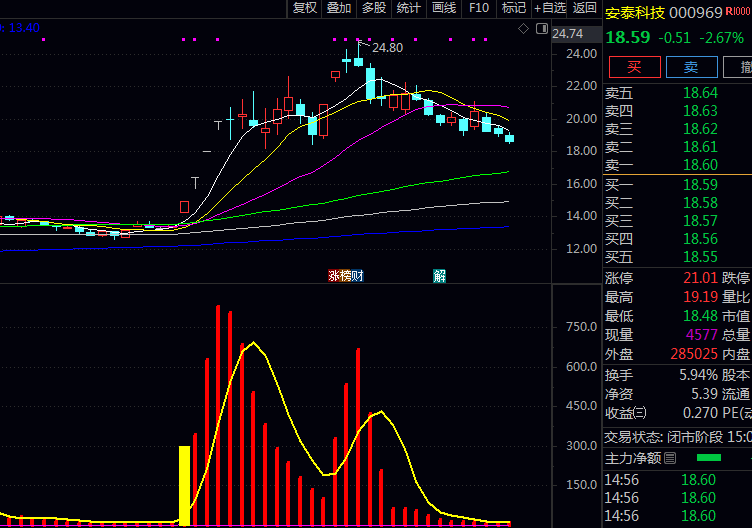Add the stock with +自选
The image size is (752, 528).
[x=550, y=8]
